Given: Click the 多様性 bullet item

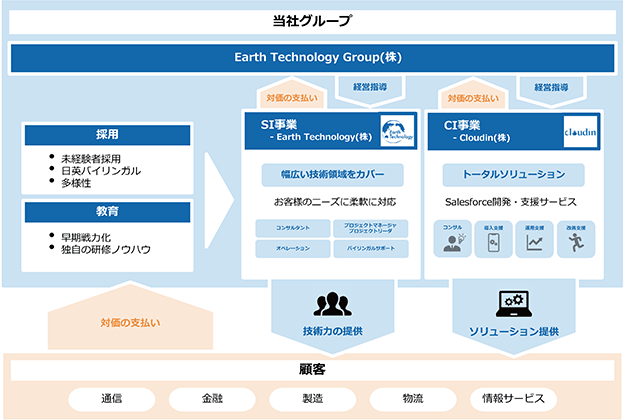Looking at the screenshot, I should coord(76,184).
